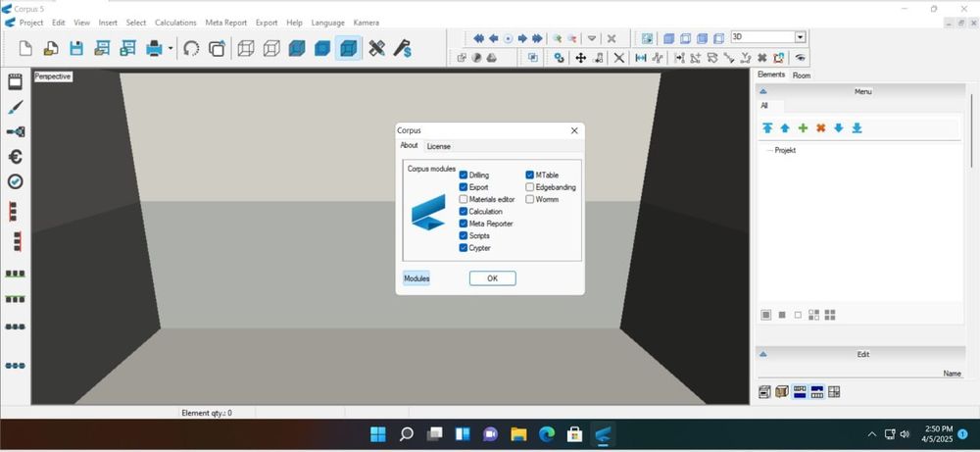Toggle the Calculation module checkbox

pyautogui.click(x=464, y=212)
